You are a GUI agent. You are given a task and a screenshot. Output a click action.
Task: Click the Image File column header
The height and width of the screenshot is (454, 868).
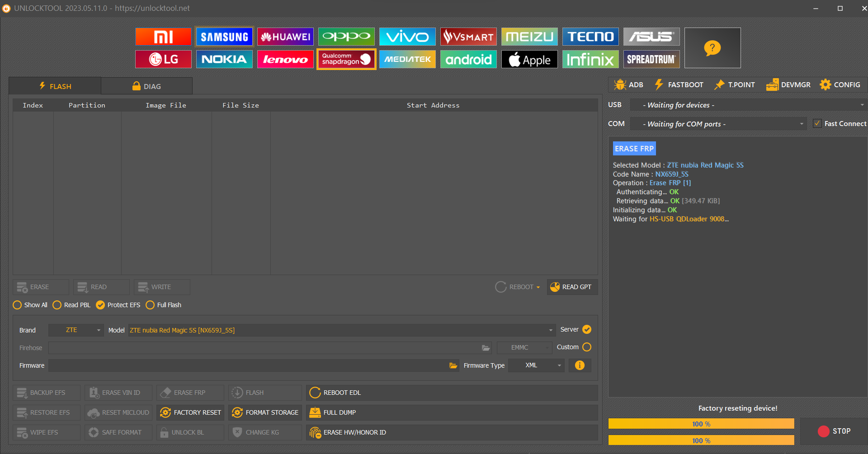pos(166,105)
